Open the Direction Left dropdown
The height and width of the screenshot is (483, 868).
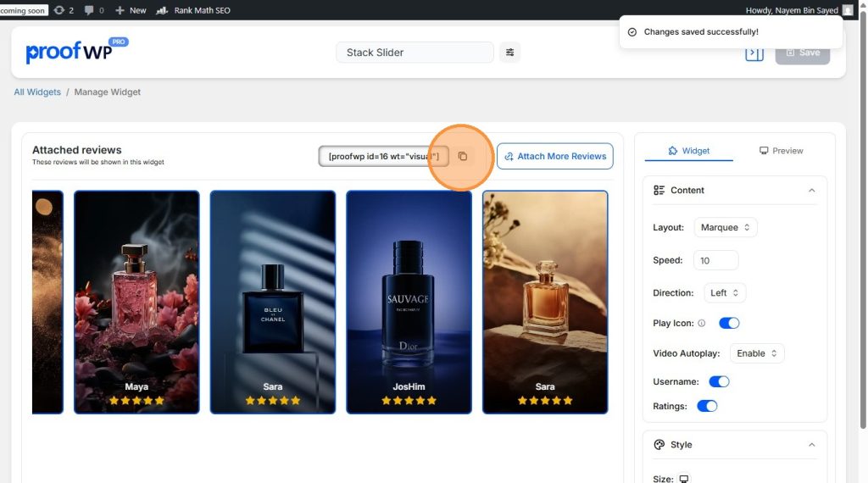coord(724,292)
